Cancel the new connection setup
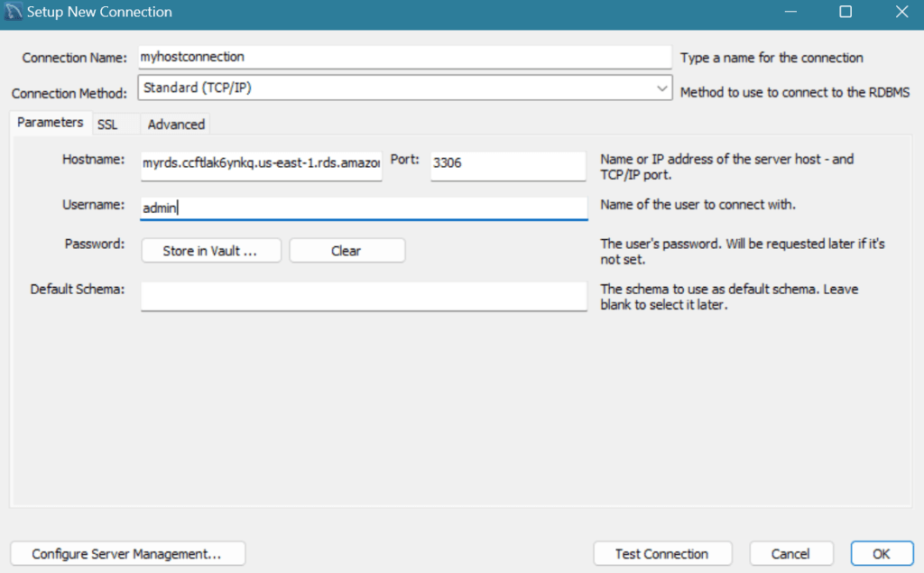This screenshot has width=924, height=573. (790, 553)
